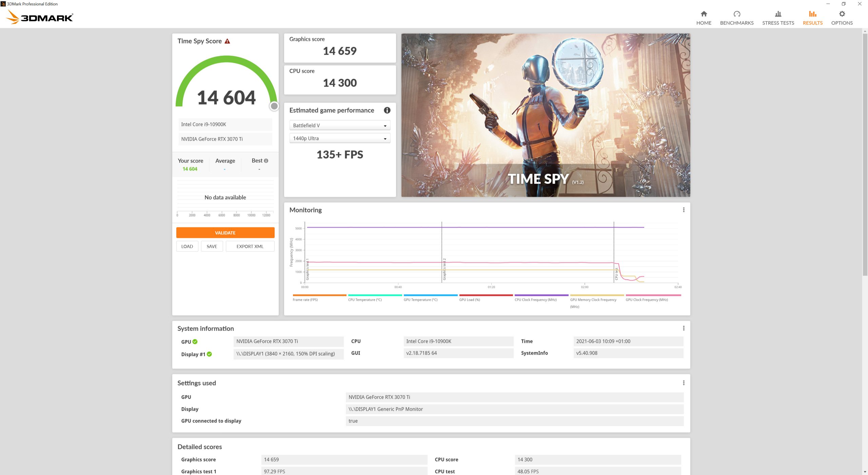Open the Settings used three-dot menu
Image resolution: width=868 pixels, height=475 pixels.
(x=684, y=383)
